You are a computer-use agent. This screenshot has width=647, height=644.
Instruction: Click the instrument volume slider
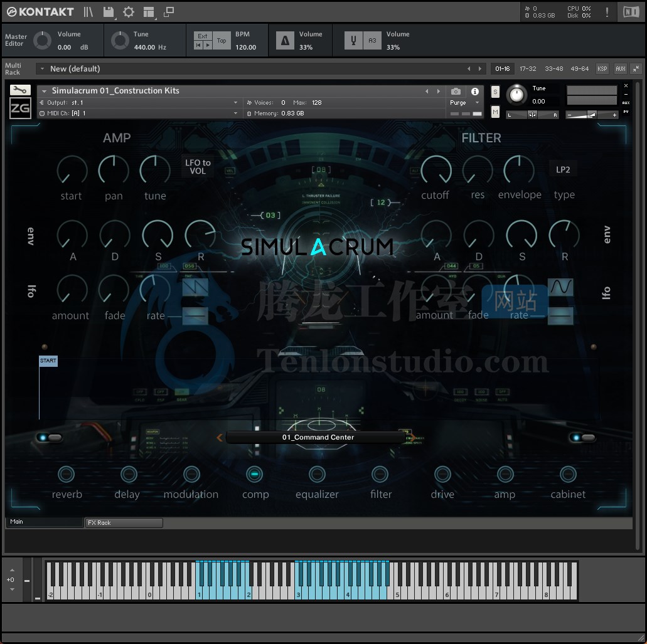pyautogui.click(x=592, y=115)
